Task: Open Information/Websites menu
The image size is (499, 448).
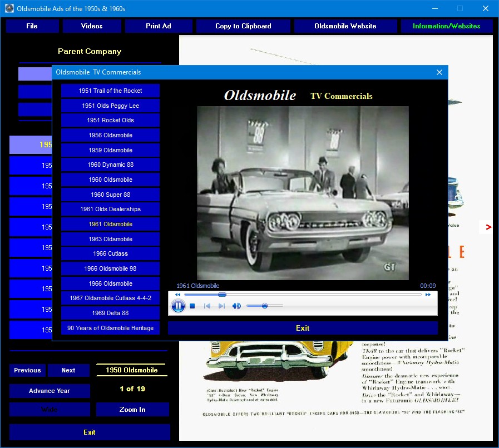Action: pos(447,26)
